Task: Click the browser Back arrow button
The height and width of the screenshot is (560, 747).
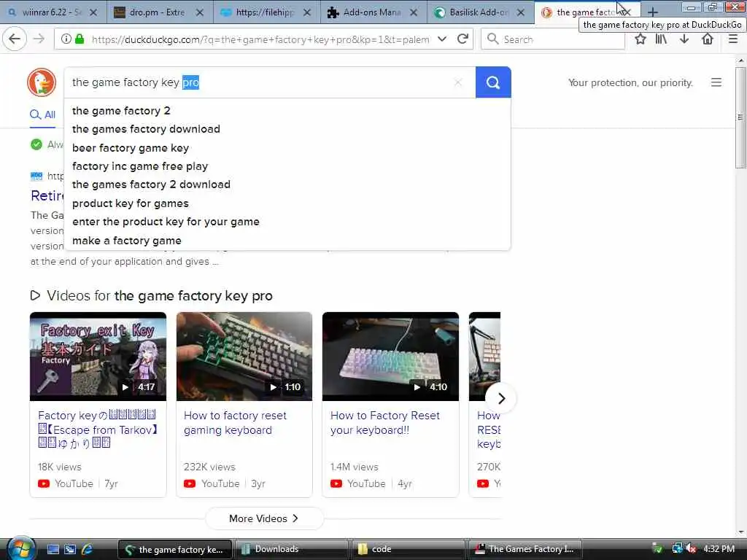Action: (x=15, y=39)
